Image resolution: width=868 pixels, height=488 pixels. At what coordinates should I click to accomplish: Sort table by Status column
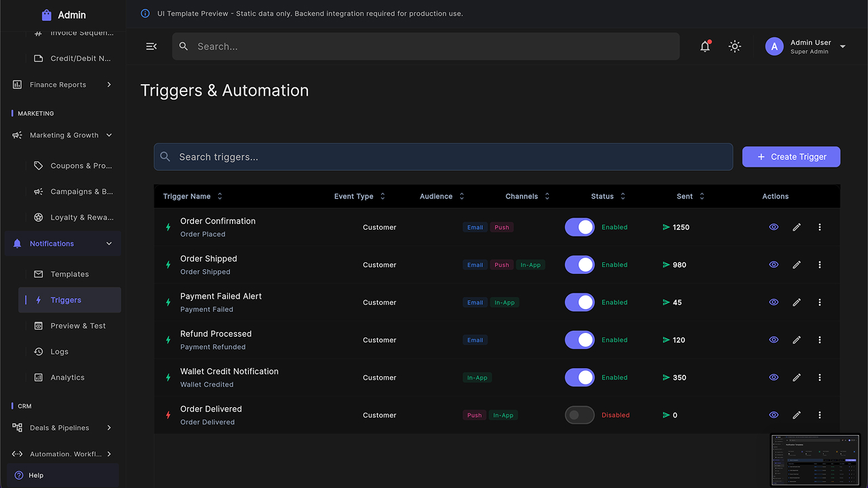click(x=608, y=197)
